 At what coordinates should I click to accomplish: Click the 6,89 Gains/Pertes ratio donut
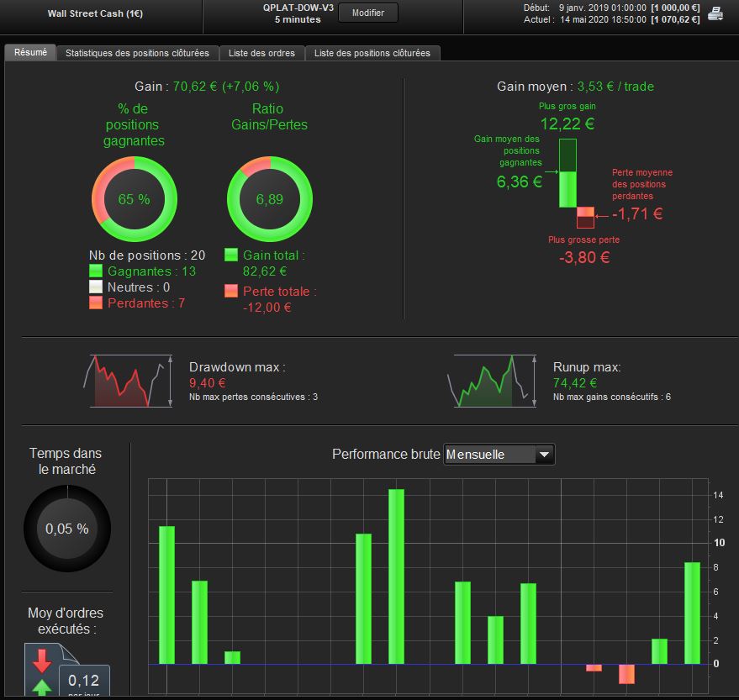[270, 199]
